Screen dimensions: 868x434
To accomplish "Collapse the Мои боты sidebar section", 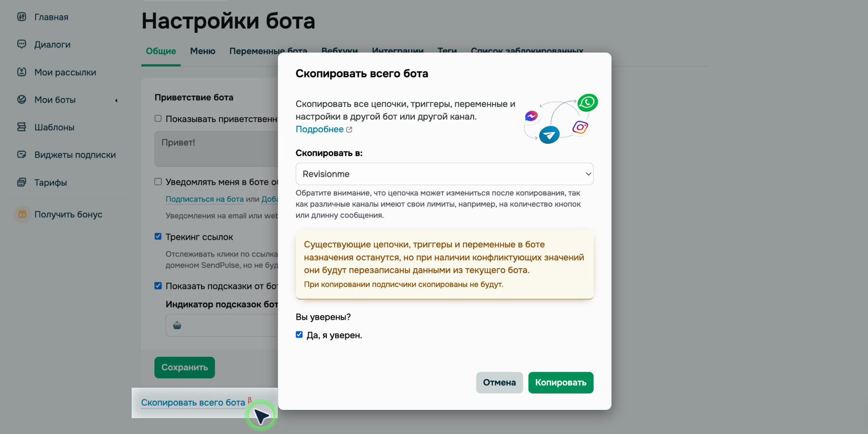I will point(116,100).
